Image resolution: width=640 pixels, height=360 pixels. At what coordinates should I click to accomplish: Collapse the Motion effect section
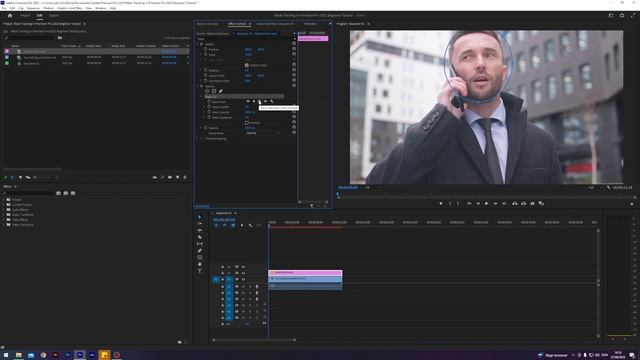[198, 44]
